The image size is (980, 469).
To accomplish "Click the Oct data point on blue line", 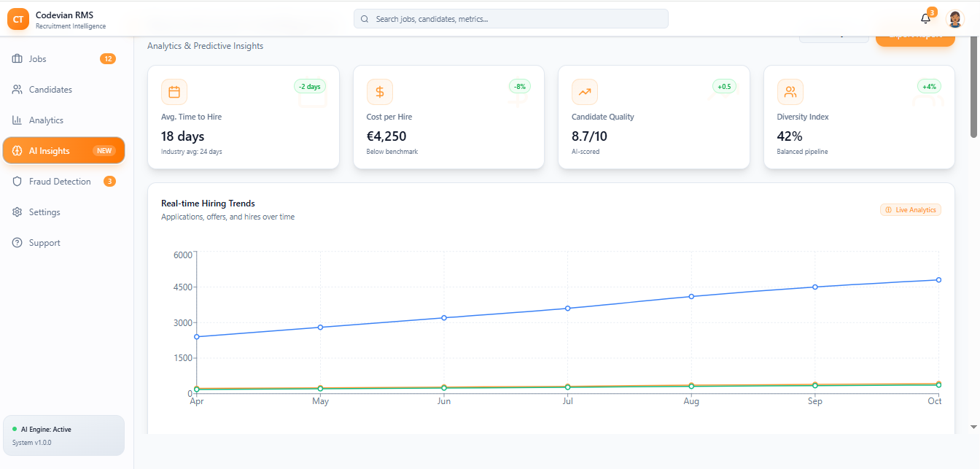I will (x=938, y=280).
